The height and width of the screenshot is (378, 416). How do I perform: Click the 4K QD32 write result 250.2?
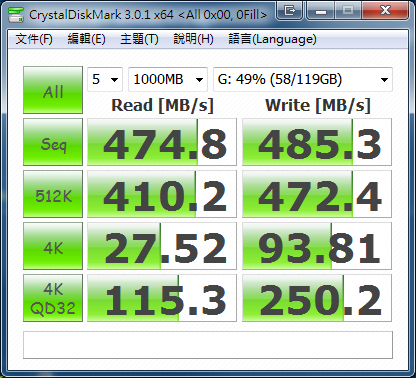(x=317, y=298)
